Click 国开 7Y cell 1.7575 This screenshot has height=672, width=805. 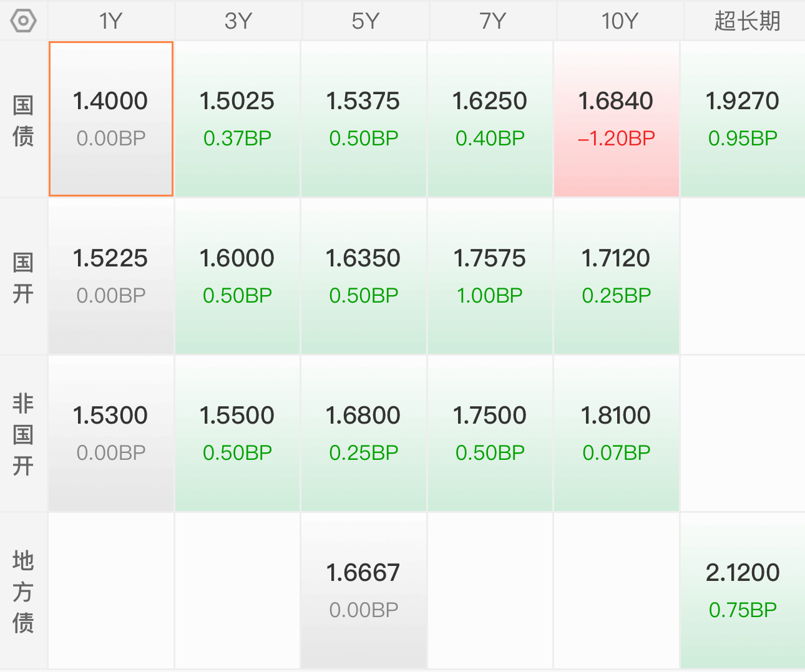click(x=490, y=276)
